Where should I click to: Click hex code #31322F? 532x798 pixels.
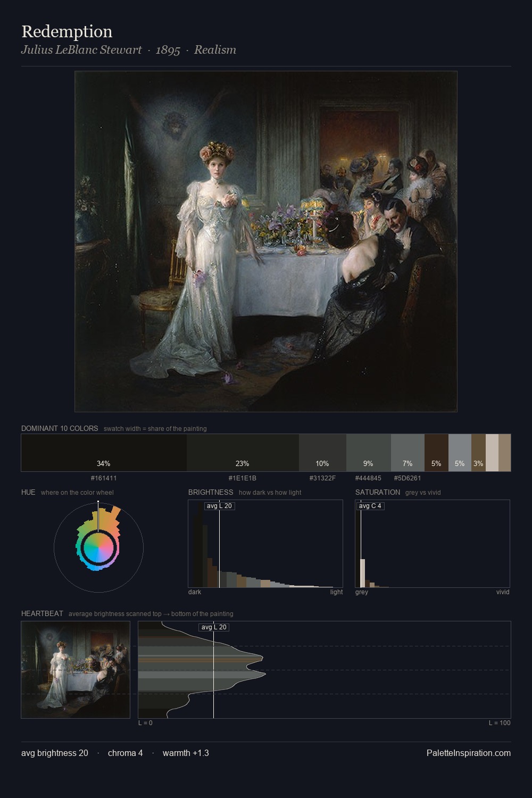(x=322, y=478)
